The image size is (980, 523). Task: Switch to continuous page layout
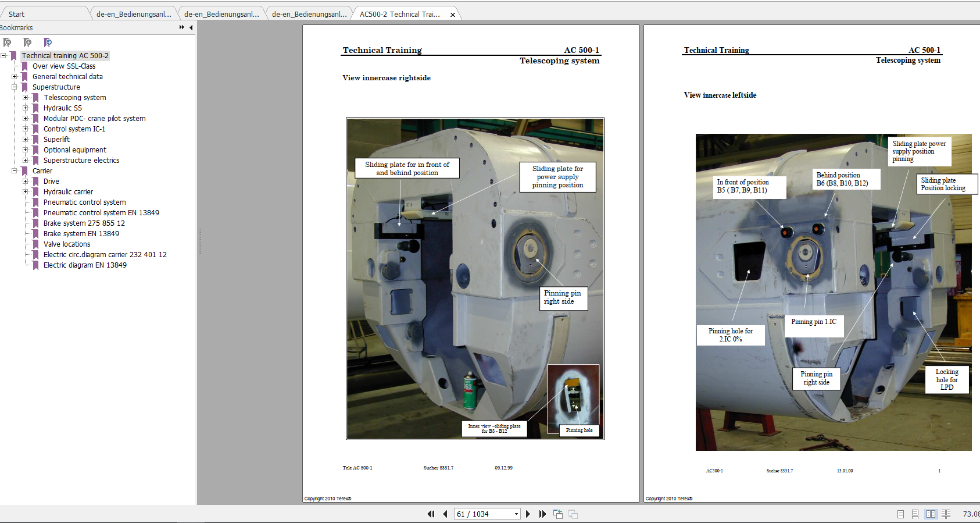915,514
